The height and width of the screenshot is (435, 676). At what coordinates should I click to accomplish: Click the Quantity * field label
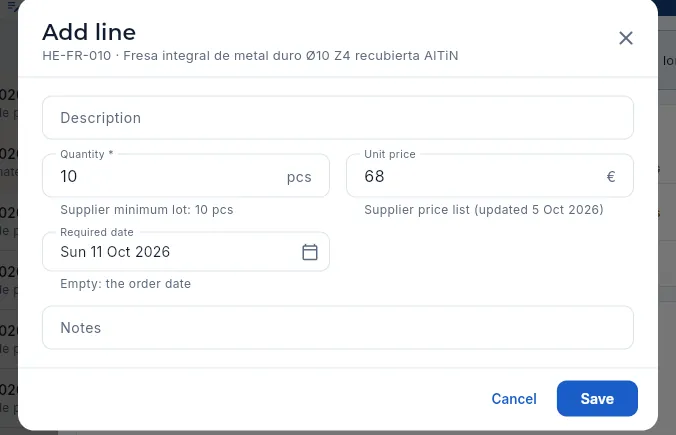coord(87,154)
